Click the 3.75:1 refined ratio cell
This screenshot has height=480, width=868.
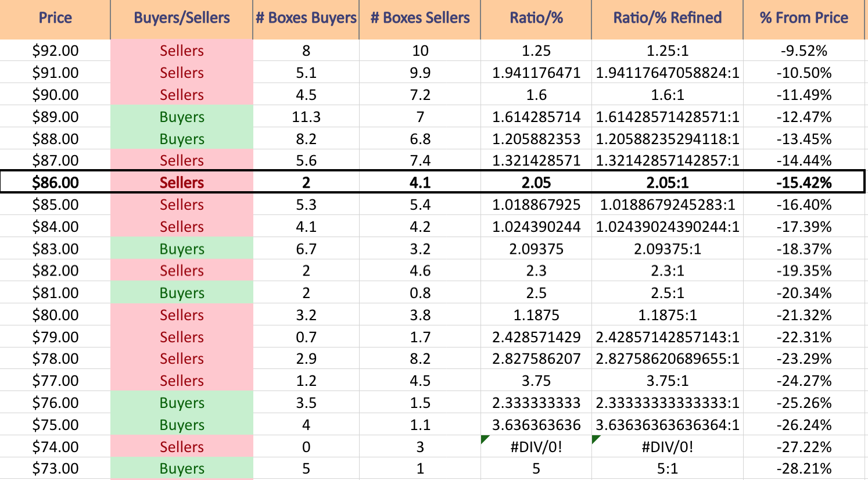pyautogui.click(x=668, y=381)
